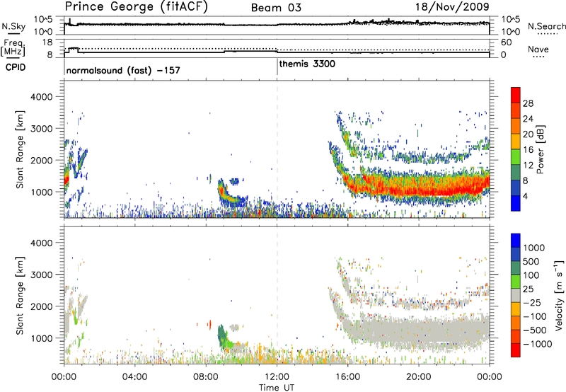Viewport: 566px width, 392px height.
Task: Click the '04:00' time axis label
Action: [134, 377]
